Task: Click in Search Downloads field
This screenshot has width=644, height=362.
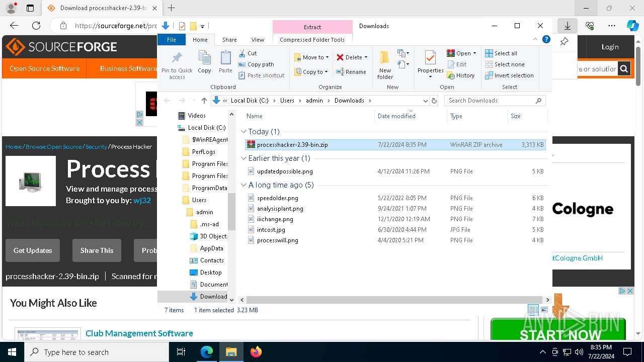Action: [x=495, y=101]
